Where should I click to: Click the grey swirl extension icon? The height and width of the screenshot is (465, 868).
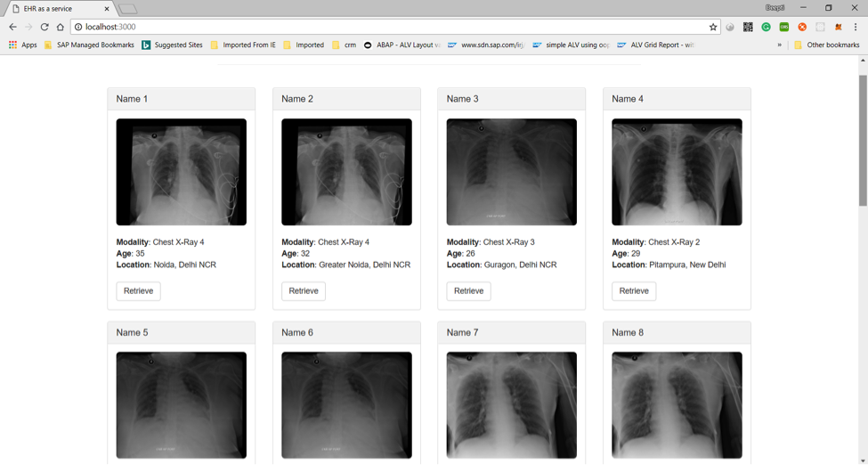coord(730,27)
